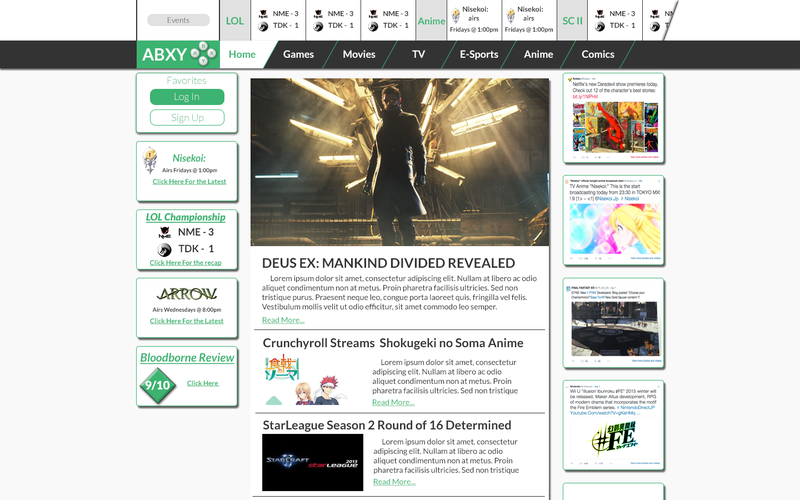Click the TDK team logo in LOL Championship
Screen dimensions: 800x500
click(164, 249)
